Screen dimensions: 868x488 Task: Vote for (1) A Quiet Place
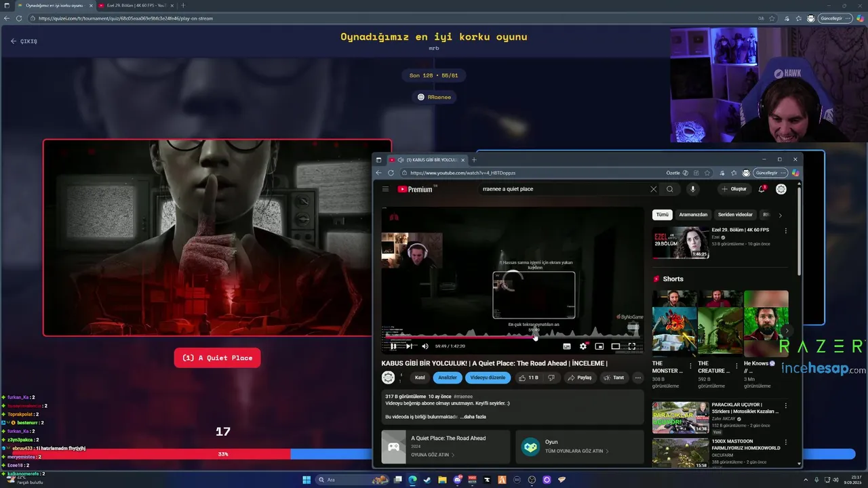click(217, 358)
